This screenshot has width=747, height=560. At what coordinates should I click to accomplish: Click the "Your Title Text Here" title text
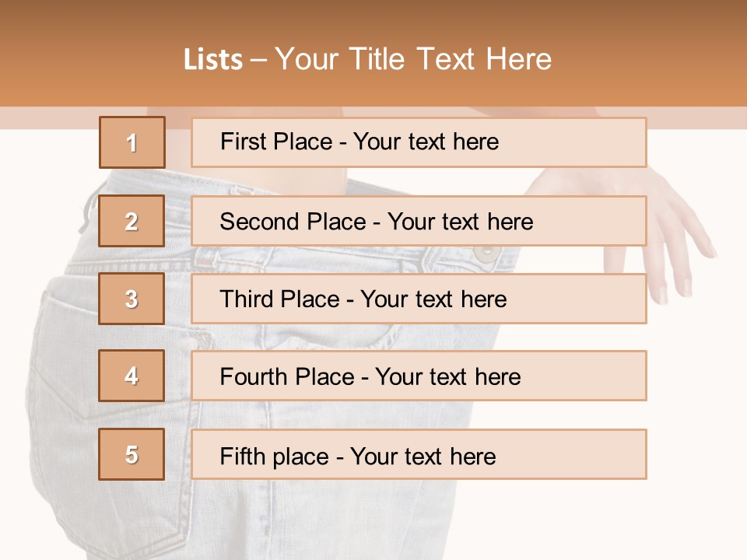tap(413, 60)
